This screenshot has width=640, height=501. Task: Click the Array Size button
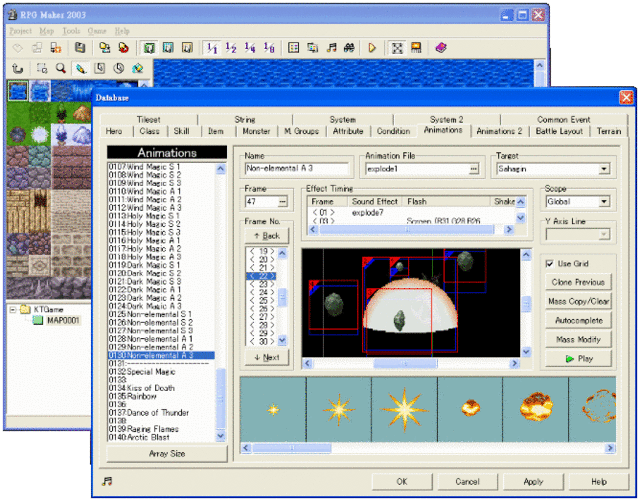pyautogui.click(x=165, y=453)
